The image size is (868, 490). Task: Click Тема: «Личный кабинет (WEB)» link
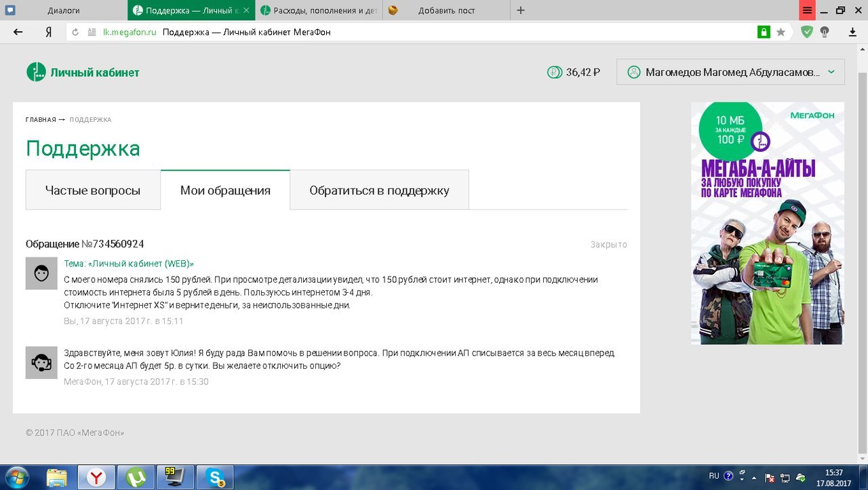pyautogui.click(x=129, y=263)
